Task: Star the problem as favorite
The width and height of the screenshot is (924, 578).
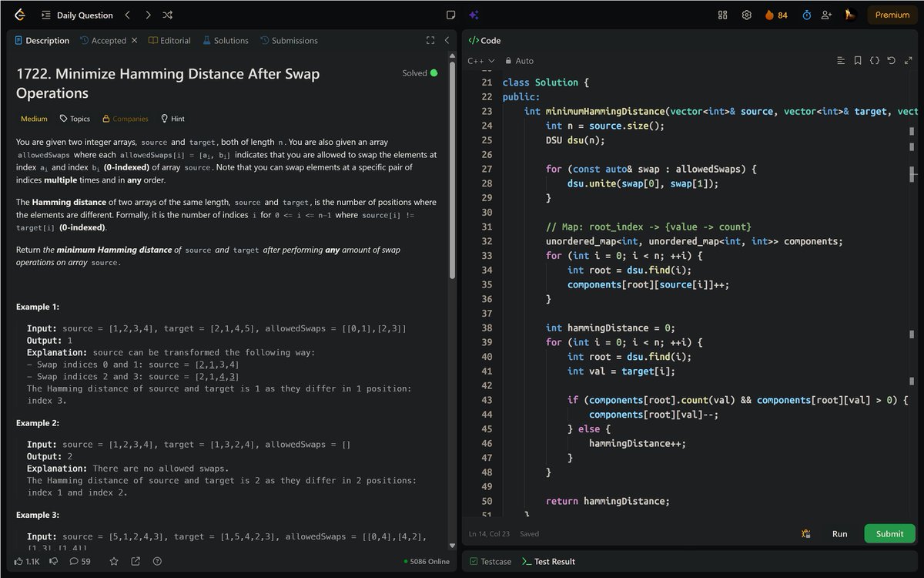Action: (114, 561)
